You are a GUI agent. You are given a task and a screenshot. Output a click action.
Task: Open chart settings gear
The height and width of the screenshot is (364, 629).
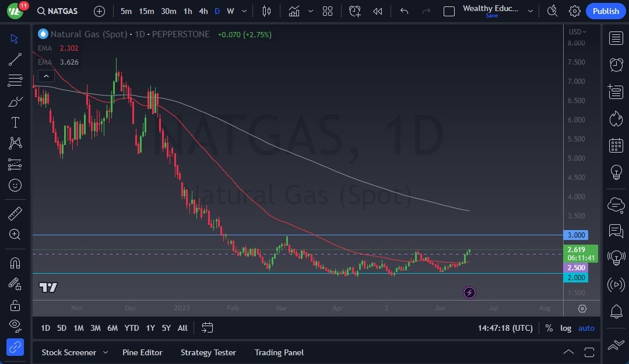[x=574, y=11]
